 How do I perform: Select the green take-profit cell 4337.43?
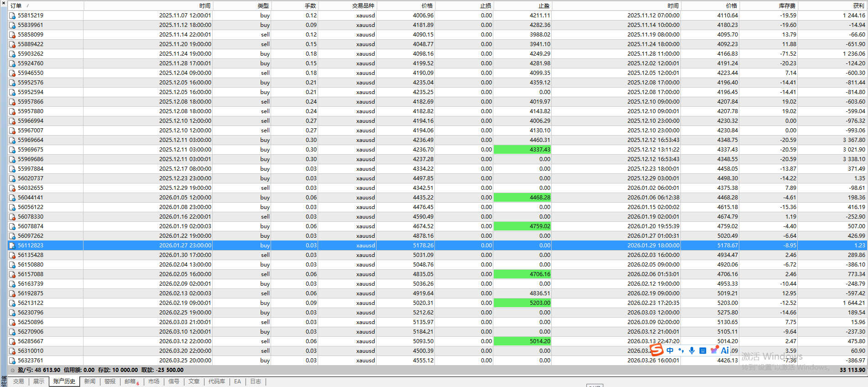[x=523, y=150]
